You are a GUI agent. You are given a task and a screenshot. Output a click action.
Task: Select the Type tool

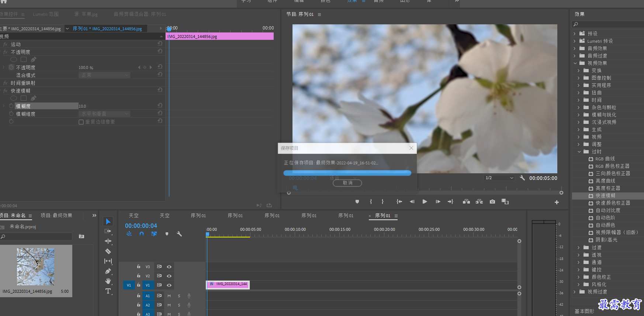click(108, 291)
